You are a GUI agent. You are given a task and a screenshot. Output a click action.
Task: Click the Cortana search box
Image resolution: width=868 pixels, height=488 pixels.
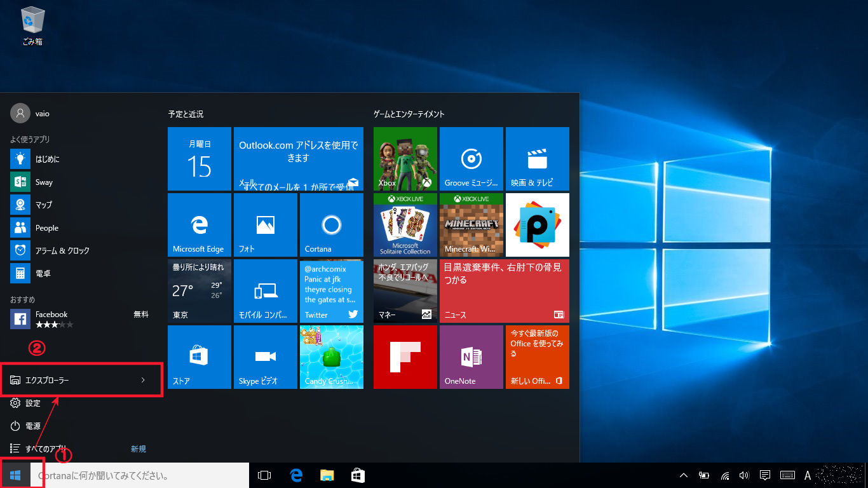point(140,475)
